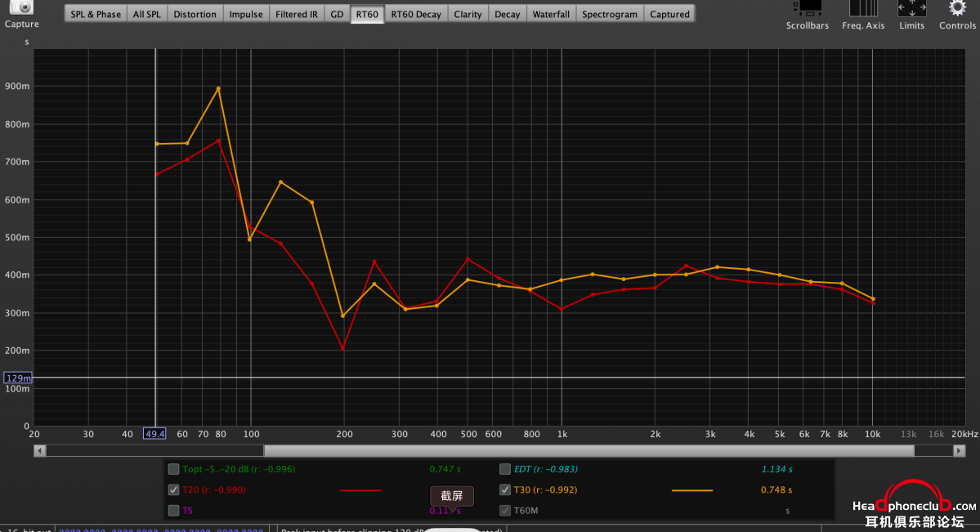Open the graph Limits icon

[x=911, y=8]
